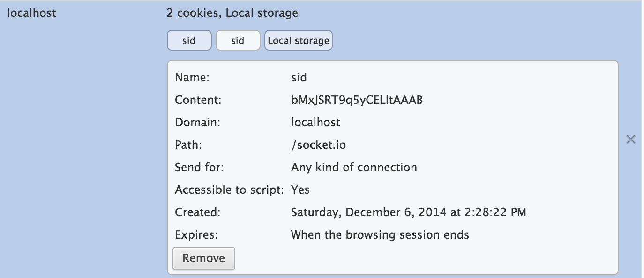Click the Domain value localhost in details
644x278 pixels.
[315, 123]
